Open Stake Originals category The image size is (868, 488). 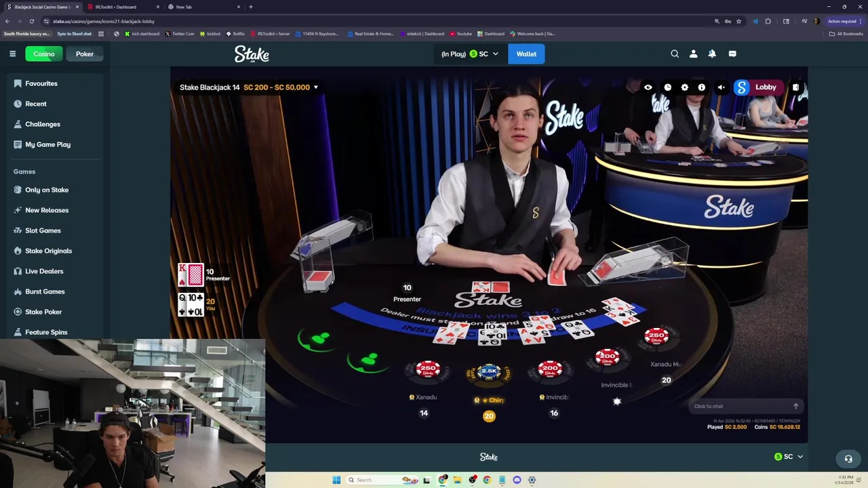click(x=48, y=251)
